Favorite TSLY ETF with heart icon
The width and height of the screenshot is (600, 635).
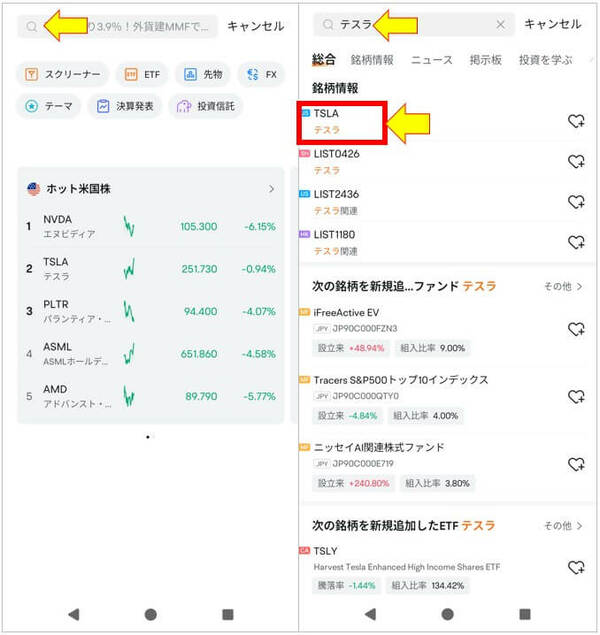[x=576, y=567]
